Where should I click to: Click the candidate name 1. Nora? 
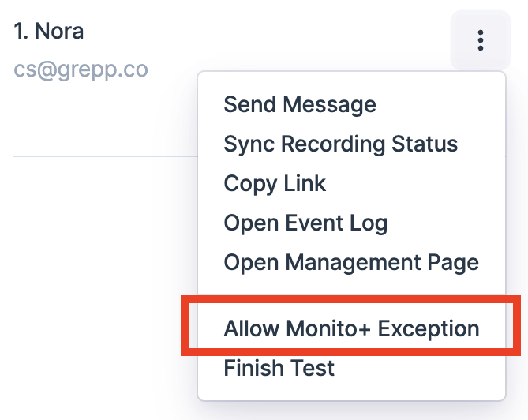coord(49,32)
